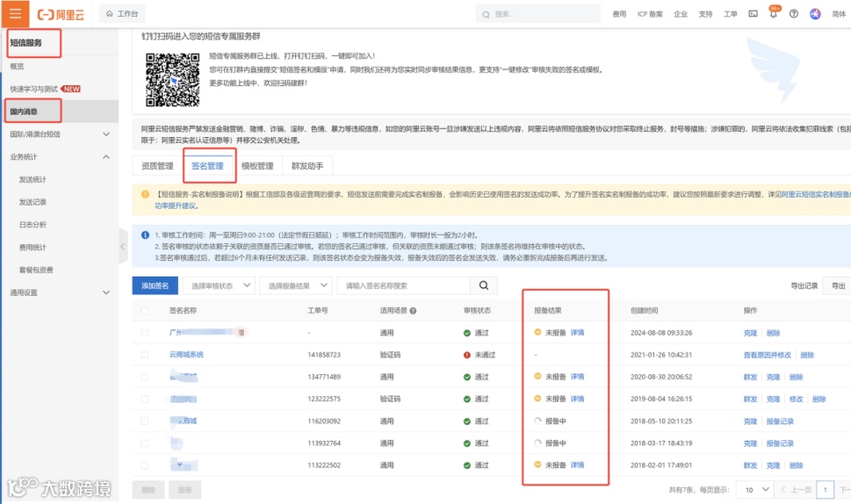This screenshot has height=504, width=851.
Task: Switch to the 群发助手 tab
Action: (x=307, y=166)
